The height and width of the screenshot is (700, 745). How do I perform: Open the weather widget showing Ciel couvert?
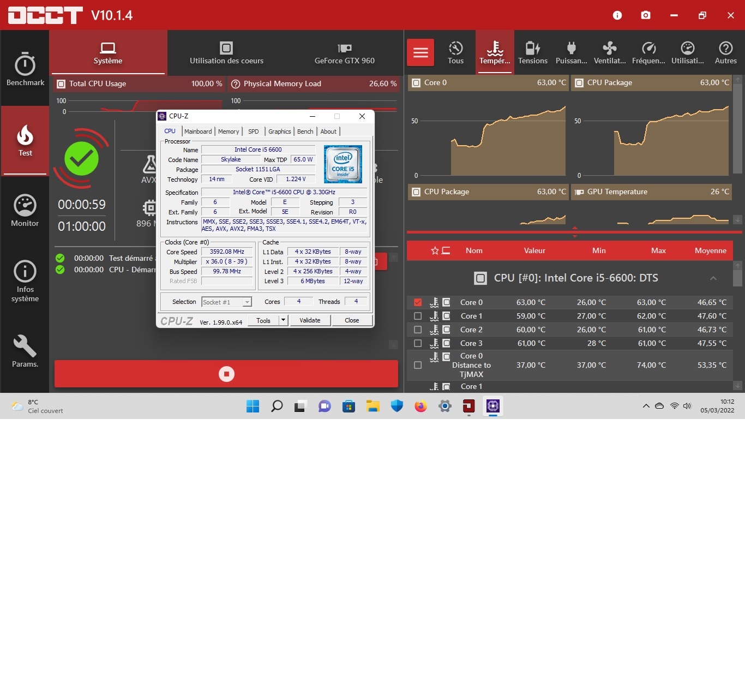tap(37, 406)
